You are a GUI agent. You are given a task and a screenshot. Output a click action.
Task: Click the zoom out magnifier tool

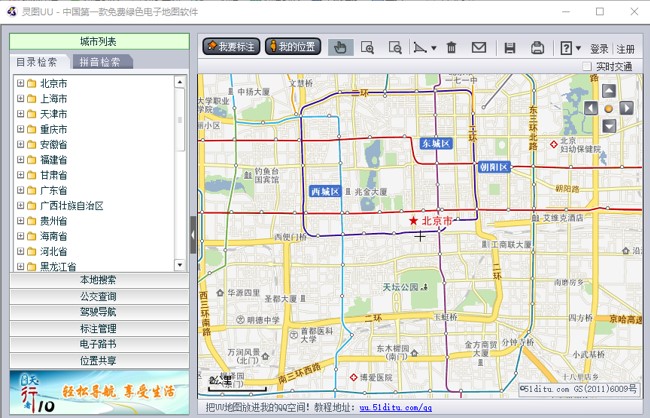(x=394, y=47)
